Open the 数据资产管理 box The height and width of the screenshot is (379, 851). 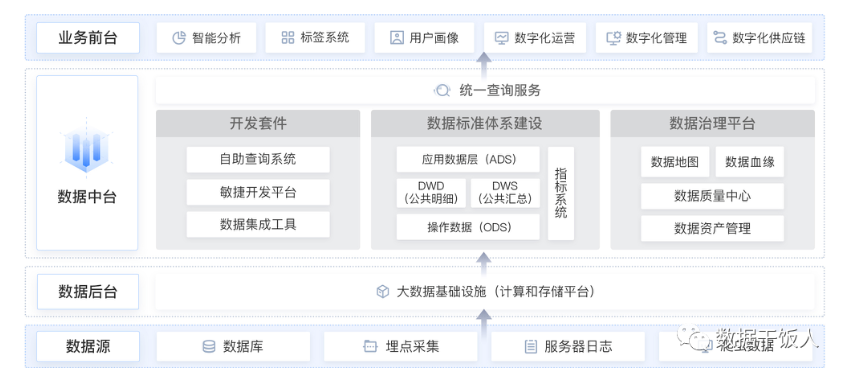[712, 229]
